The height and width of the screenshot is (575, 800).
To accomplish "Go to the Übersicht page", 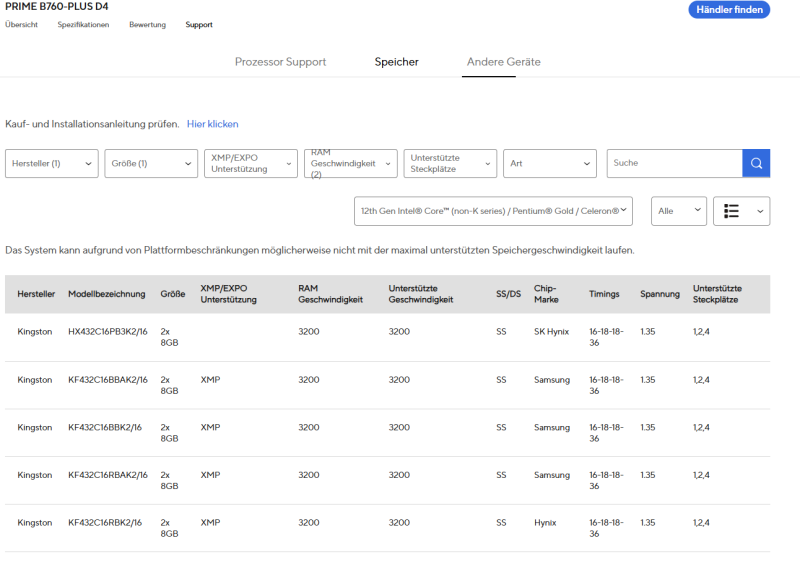I will pyautogui.click(x=21, y=25).
